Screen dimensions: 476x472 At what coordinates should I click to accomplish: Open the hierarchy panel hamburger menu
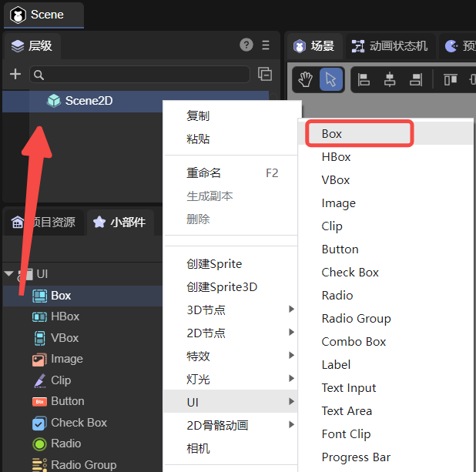266,45
